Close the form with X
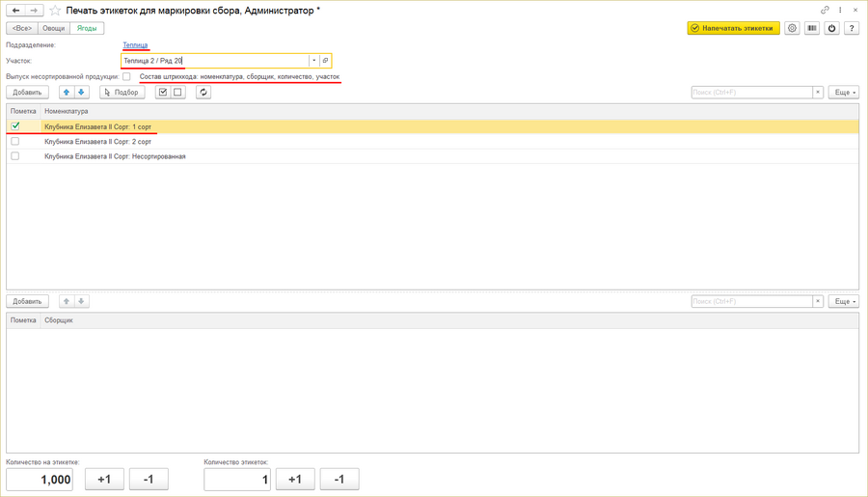Viewport: 868px width, 497px height. point(855,10)
